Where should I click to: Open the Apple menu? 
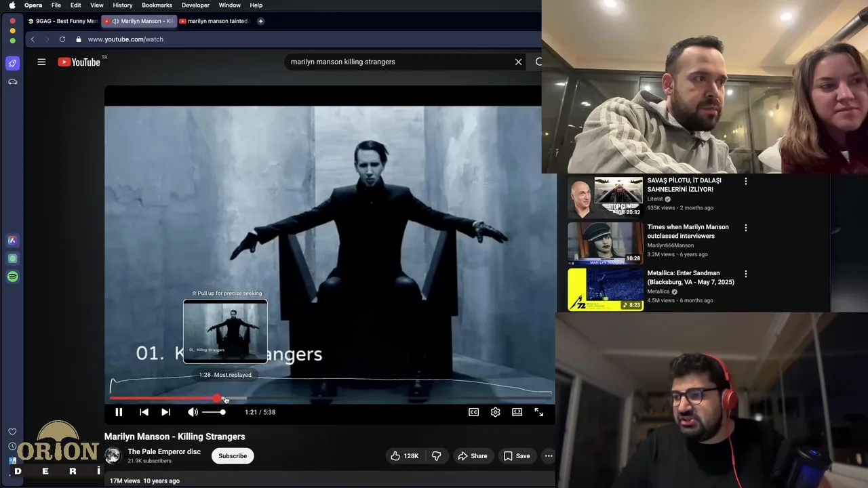click(x=12, y=5)
